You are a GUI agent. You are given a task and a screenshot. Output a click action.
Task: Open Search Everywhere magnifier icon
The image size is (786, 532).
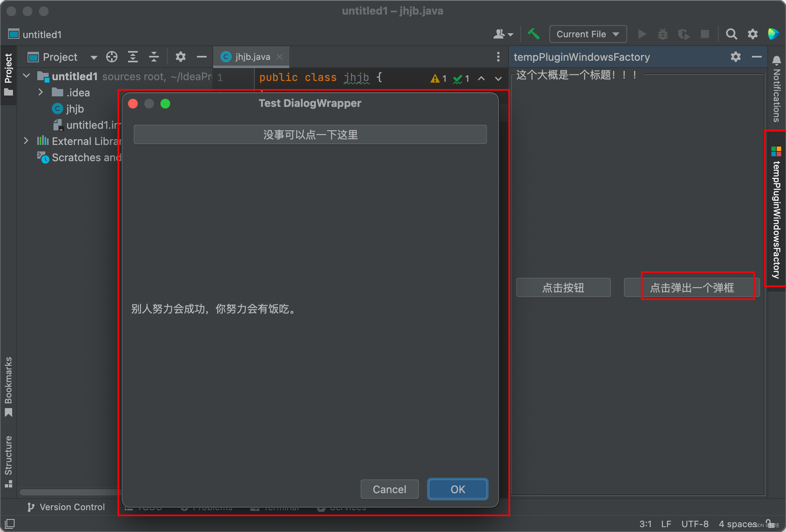click(x=731, y=34)
